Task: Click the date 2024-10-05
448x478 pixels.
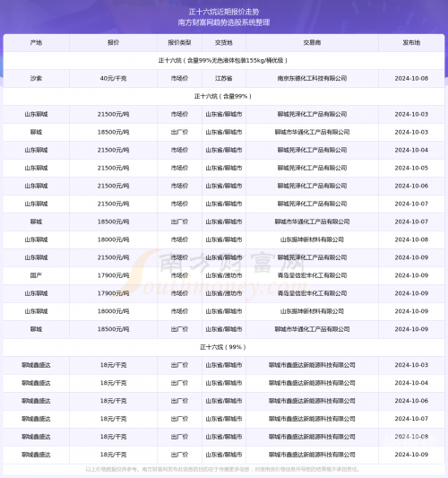Action: click(411, 168)
